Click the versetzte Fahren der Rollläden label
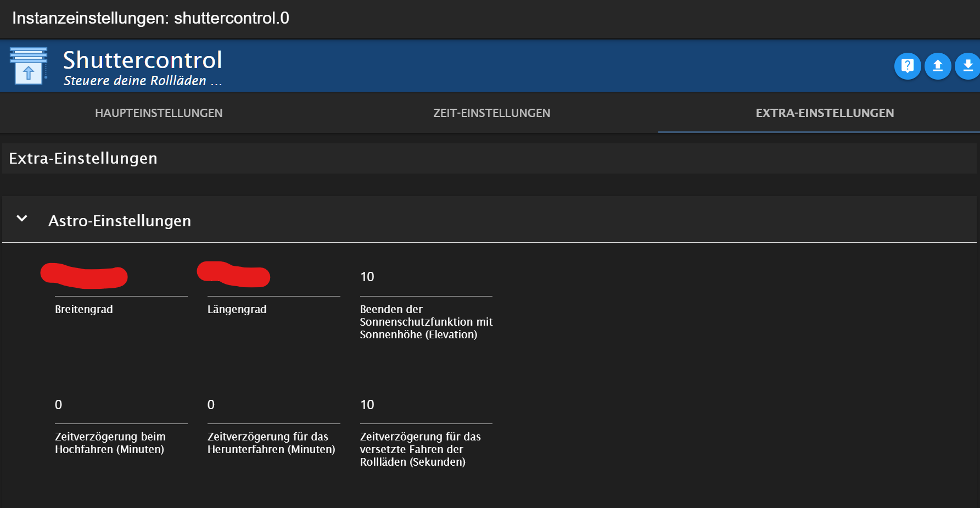 pyautogui.click(x=421, y=449)
